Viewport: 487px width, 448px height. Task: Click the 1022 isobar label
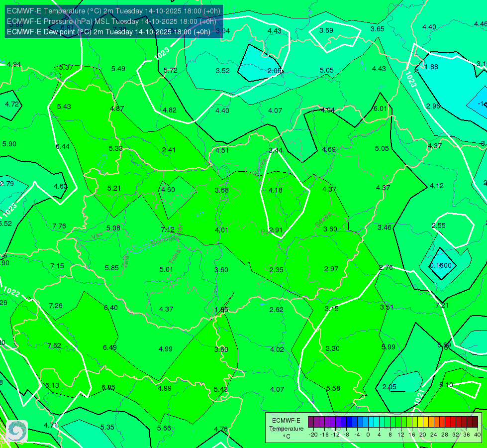(11, 292)
